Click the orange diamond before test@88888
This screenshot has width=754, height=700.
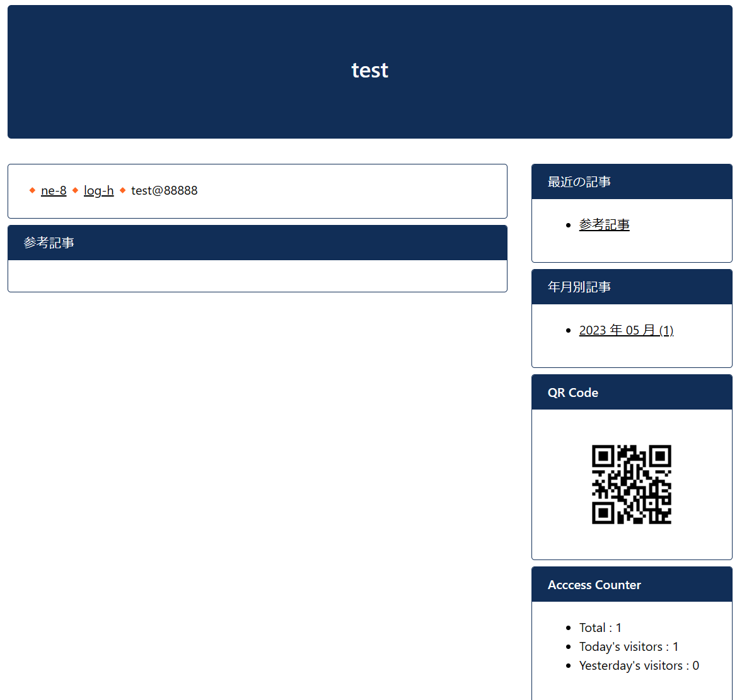pos(122,190)
